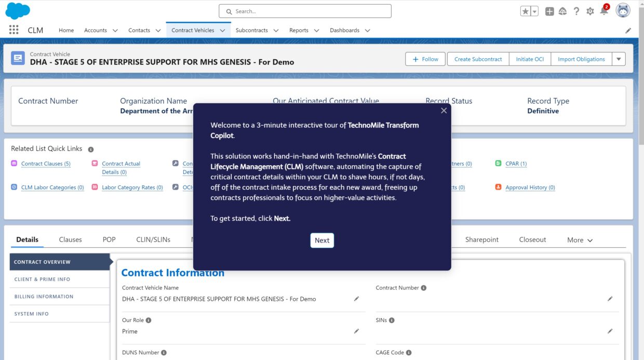This screenshot has height=360, width=644.
Task: Expand the favorites list dropdown arrow
Action: click(x=534, y=11)
